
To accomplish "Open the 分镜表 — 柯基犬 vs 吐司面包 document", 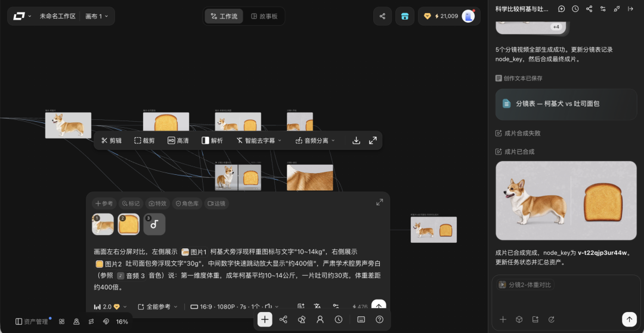I will tap(566, 104).
